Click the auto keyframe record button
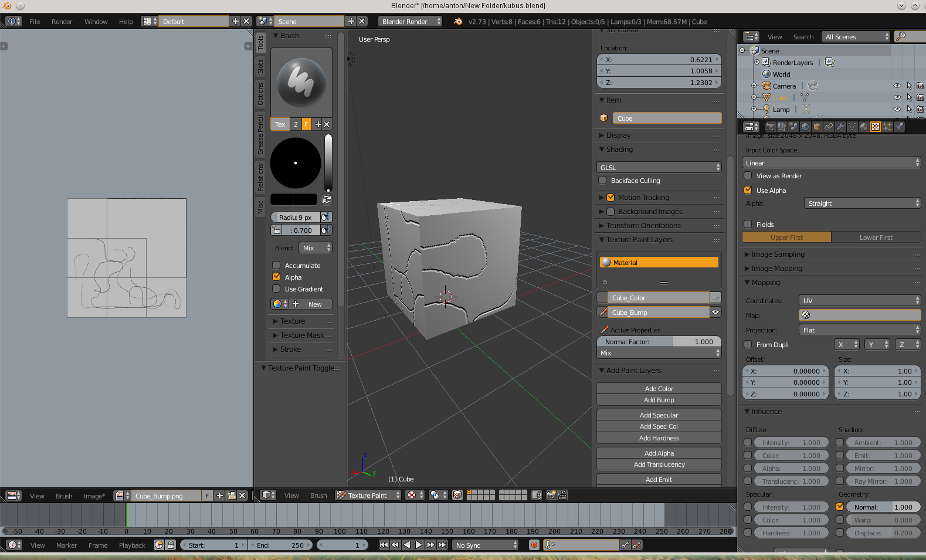 point(534,545)
